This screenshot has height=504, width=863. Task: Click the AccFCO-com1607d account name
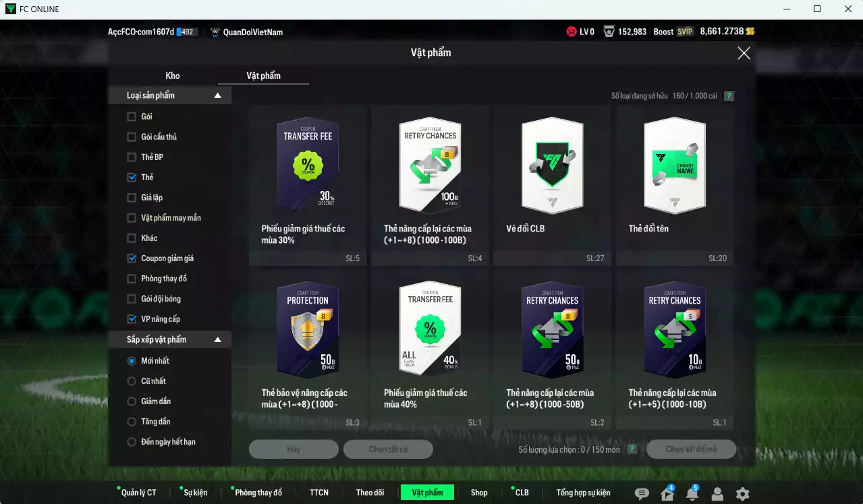pyautogui.click(x=141, y=32)
